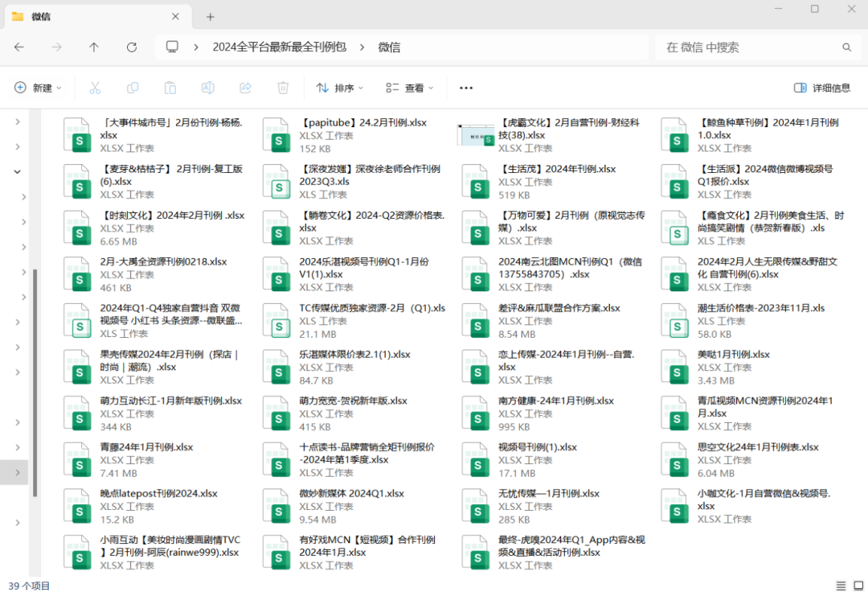Open the 排序 (Sort) dropdown
The width and height of the screenshot is (868, 592).
[x=339, y=88]
